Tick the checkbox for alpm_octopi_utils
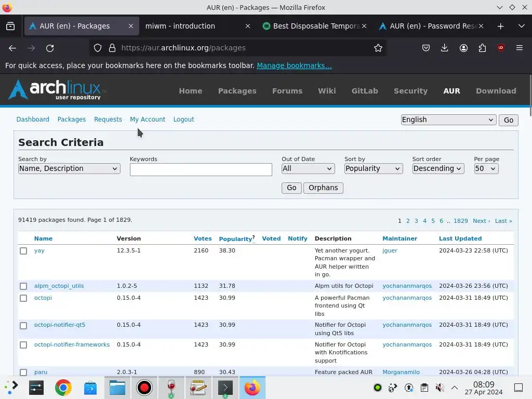The image size is (532, 399). (x=23, y=286)
